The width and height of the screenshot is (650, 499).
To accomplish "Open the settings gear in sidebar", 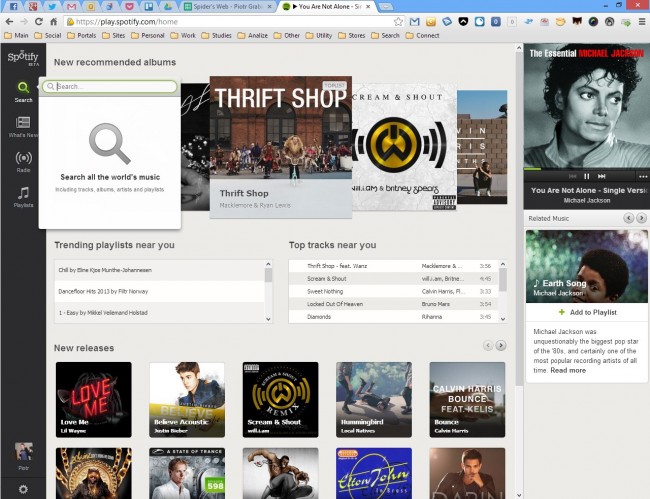I will tap(23, 489).
